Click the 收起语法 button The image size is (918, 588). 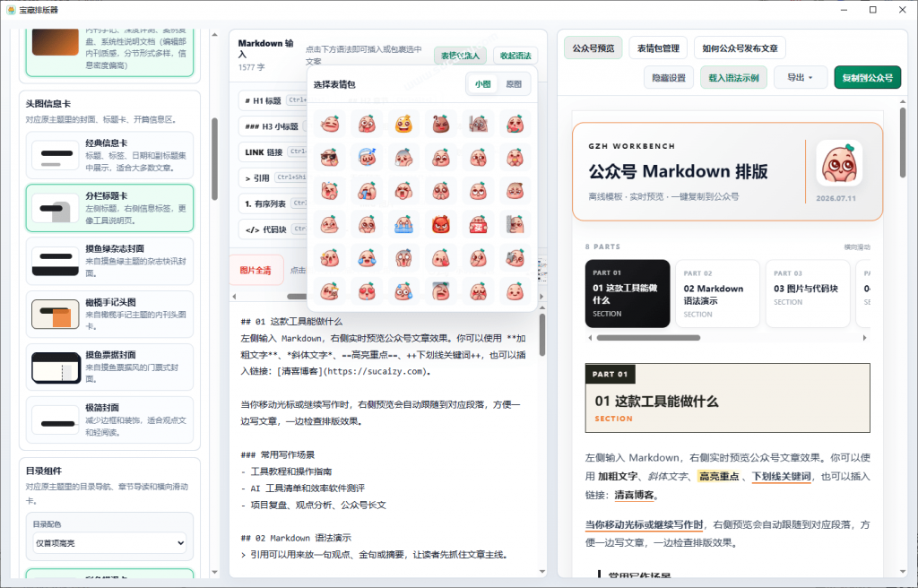515,56
